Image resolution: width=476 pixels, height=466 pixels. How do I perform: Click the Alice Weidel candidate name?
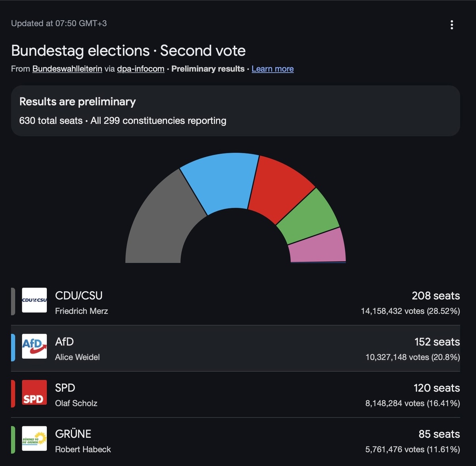[77, 357]
